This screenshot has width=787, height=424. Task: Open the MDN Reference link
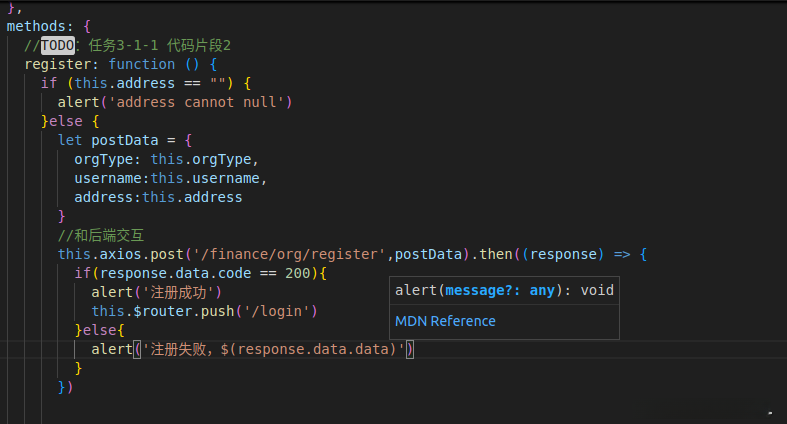tap(445, 321)
